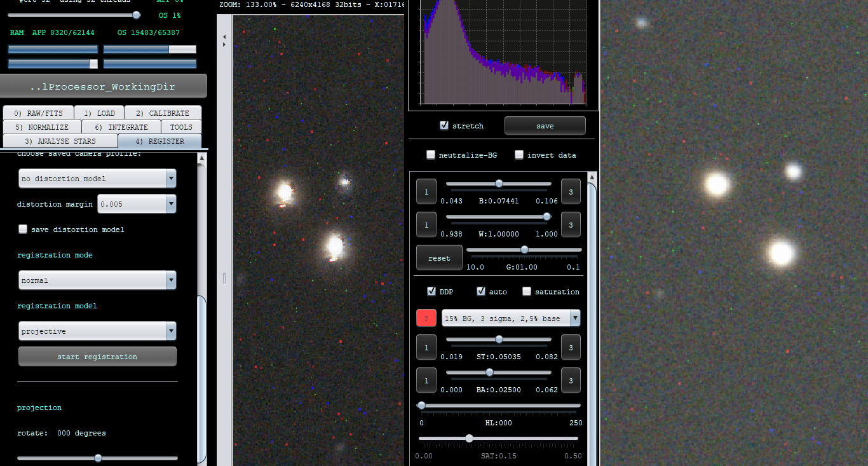Select the 4) REGISTER tab

159,141
